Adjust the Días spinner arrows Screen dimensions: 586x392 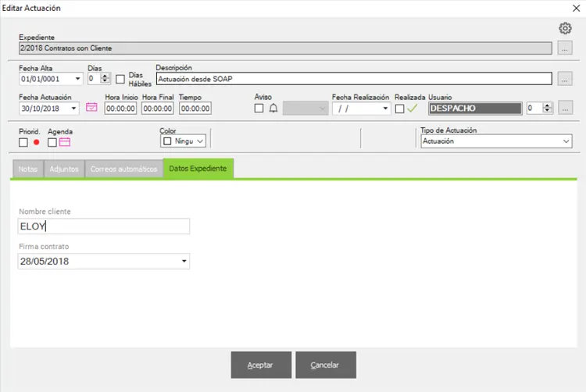click(105, 78)
